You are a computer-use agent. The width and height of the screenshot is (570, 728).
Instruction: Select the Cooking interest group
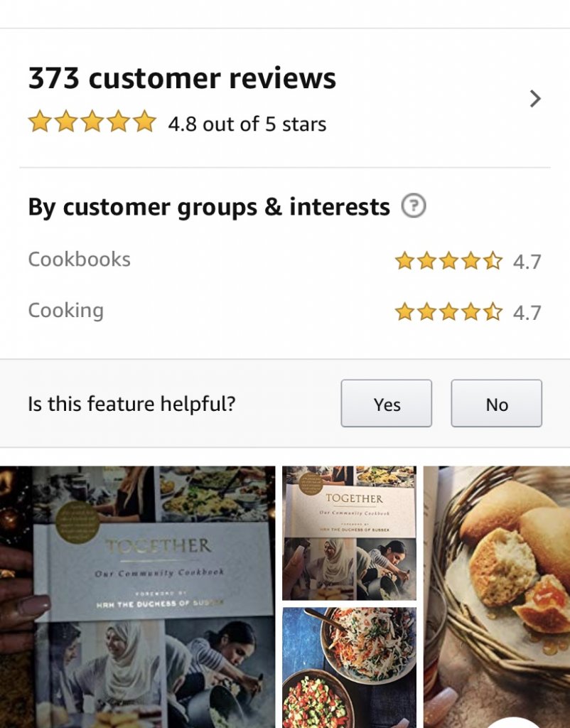click(x=65, y=311)
